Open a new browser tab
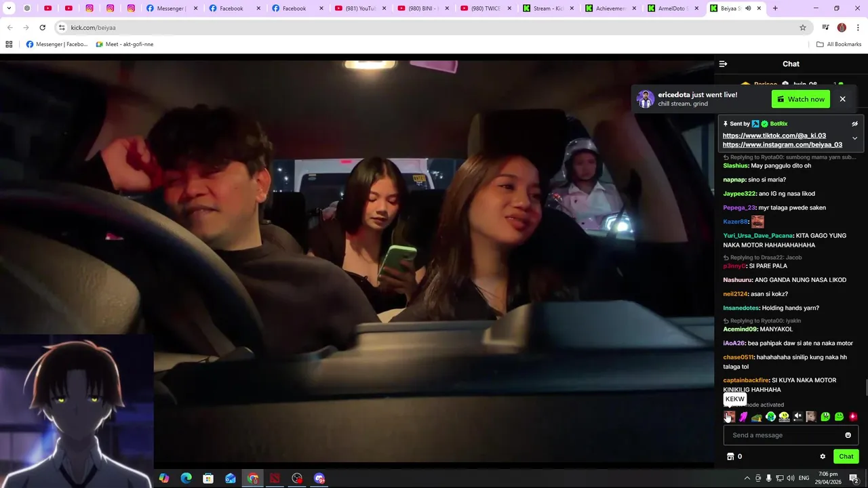The height and width of the screenshot is (488, 868). tap(775, 8)
